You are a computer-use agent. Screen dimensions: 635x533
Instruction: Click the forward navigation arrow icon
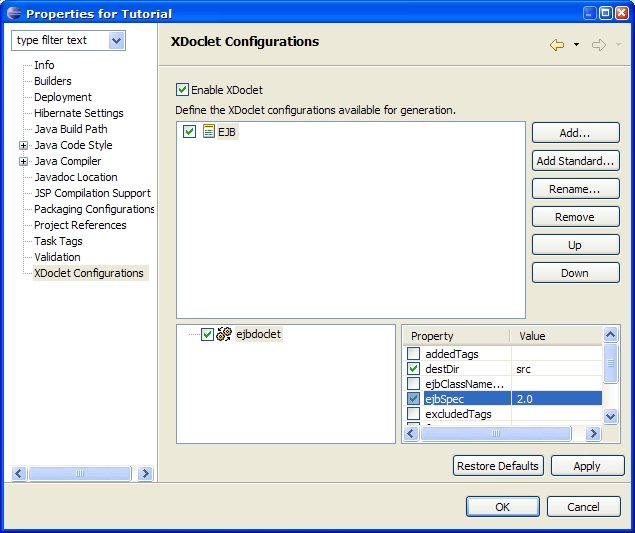(599, 45)
